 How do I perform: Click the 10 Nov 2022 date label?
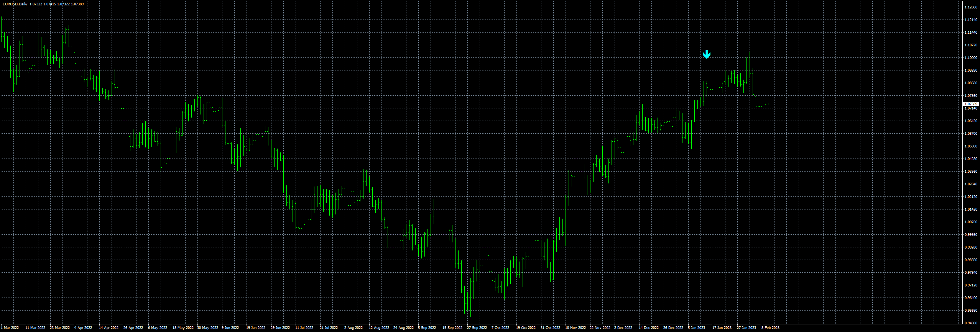click(576, 328)
